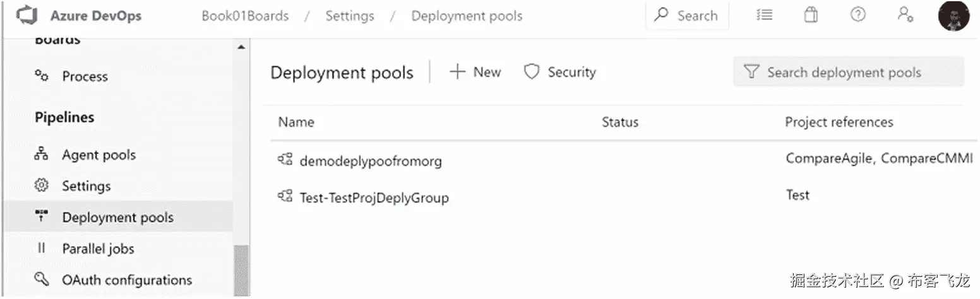Click the user profile avatar
980x299 pixels.
click(953, 16)
